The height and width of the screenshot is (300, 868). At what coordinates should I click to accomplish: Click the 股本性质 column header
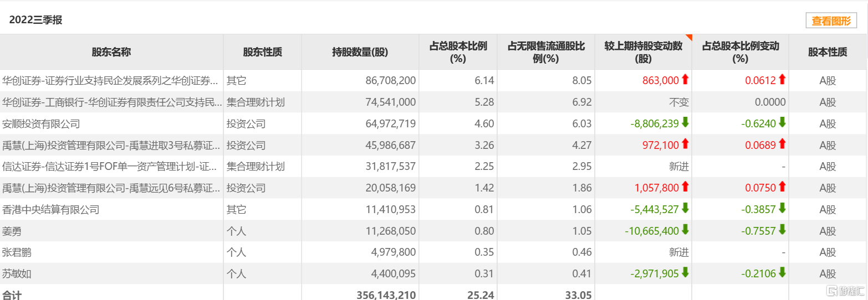[828, 52]
